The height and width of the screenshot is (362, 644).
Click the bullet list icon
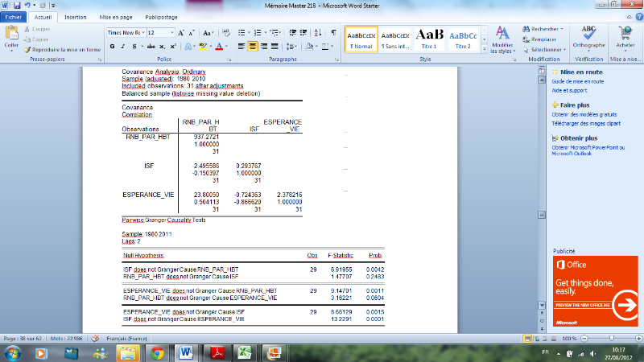point(242,32)
